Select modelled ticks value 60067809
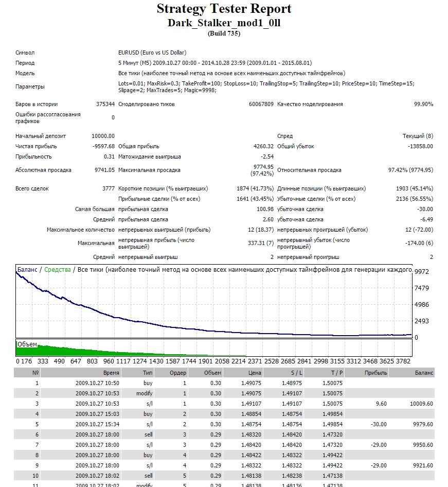 click(261, 104)
